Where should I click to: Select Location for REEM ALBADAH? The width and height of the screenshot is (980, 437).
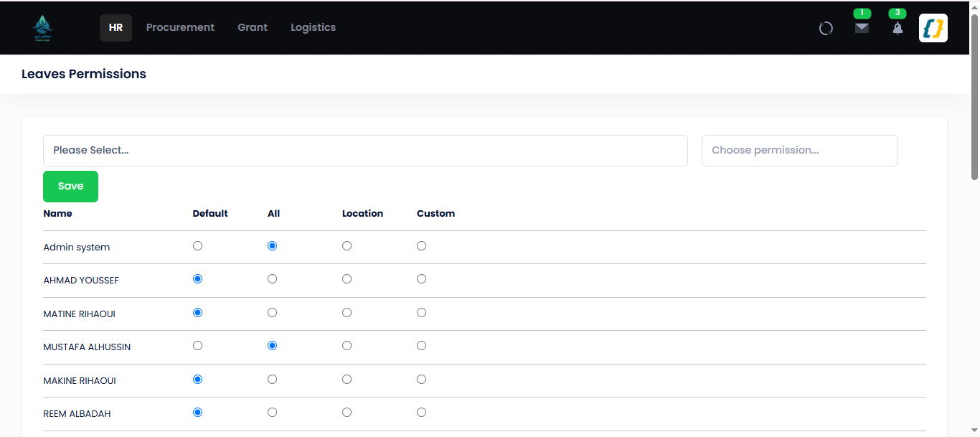(x=347, y=413)
